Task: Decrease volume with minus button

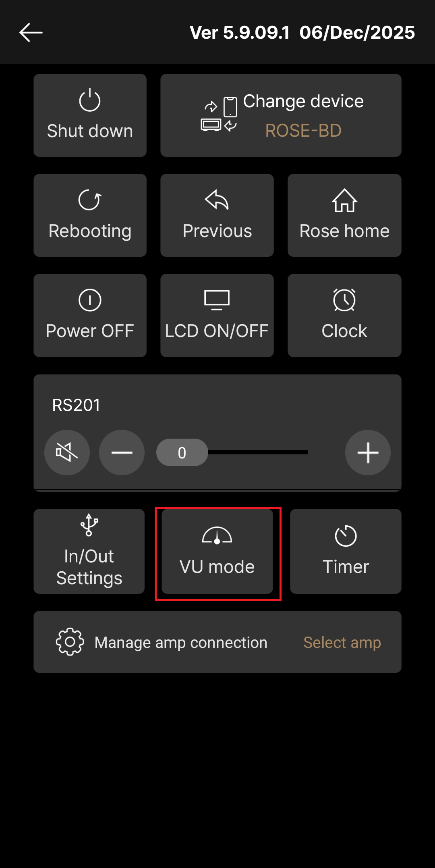Action: [x=122, y=452]
